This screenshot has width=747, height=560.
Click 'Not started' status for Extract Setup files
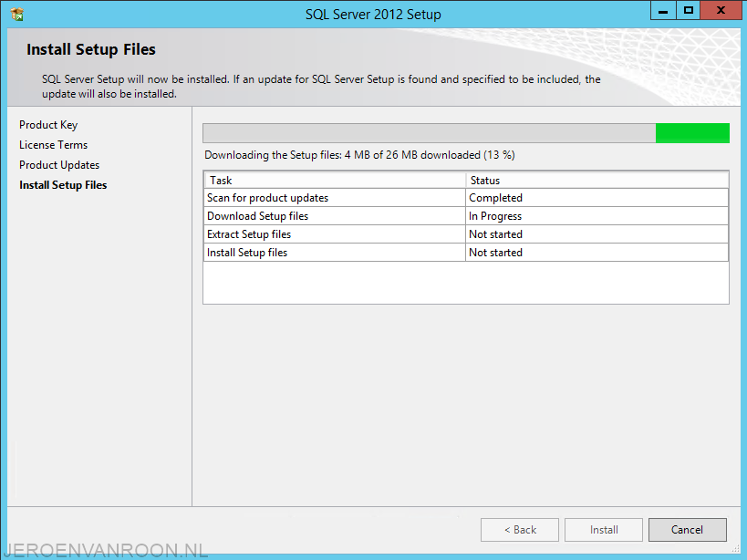597,233
